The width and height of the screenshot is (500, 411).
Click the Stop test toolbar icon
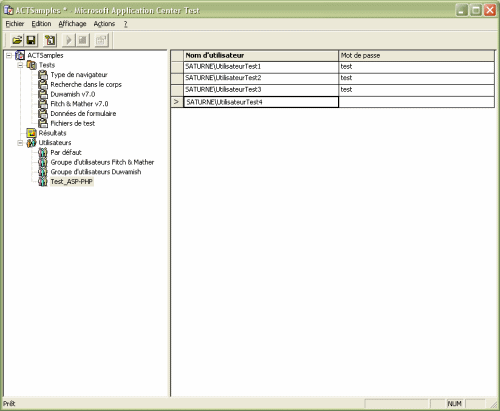(x=82, y=40)
